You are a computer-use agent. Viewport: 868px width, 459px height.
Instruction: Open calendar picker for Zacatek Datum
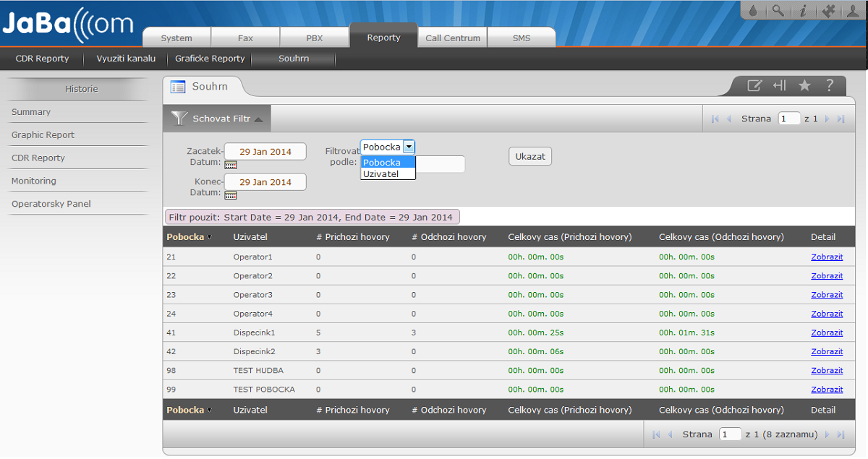click(x=230, y=164)
